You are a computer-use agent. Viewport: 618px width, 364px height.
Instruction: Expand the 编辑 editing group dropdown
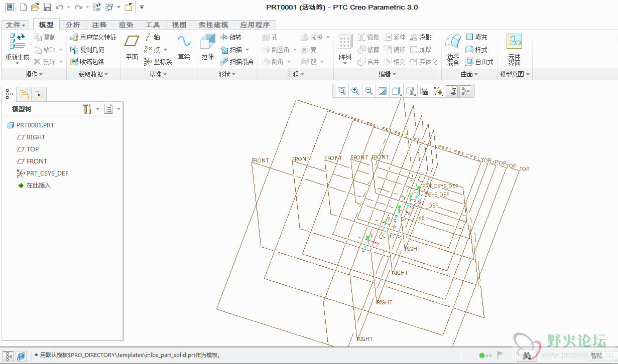pyautogui.click(x=388, y=74)
